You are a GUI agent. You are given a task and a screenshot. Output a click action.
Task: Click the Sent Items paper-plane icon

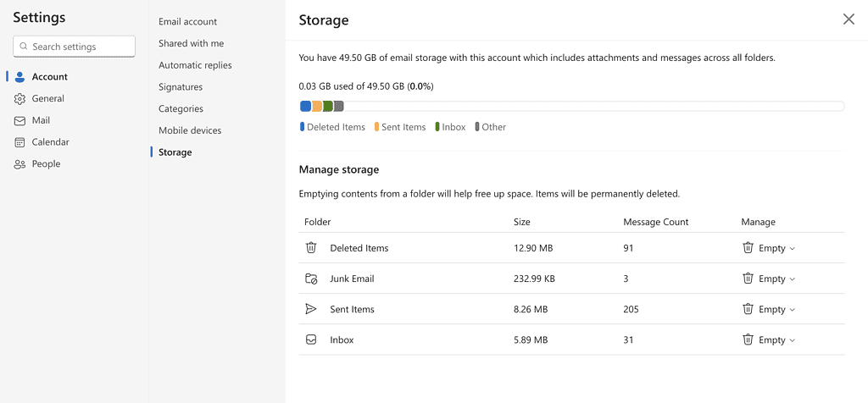(x=311, y=309)
